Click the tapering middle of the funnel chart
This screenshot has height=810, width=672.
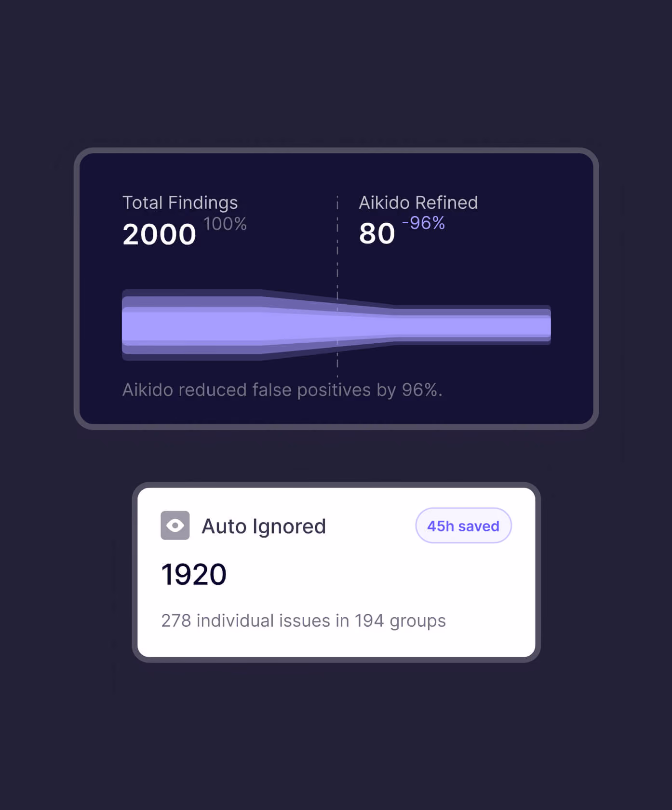pyautogui.click(x=328, y=325)
